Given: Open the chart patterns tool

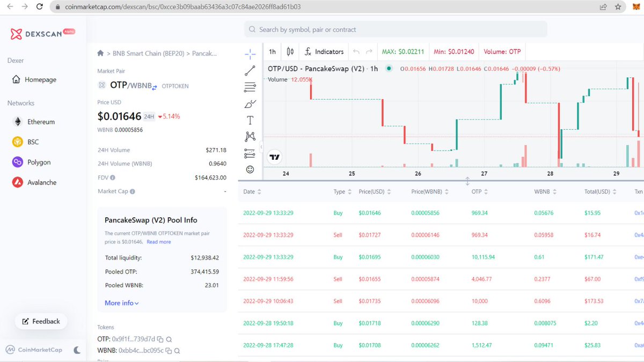Looking at the screenshot, I should point(250,137).
